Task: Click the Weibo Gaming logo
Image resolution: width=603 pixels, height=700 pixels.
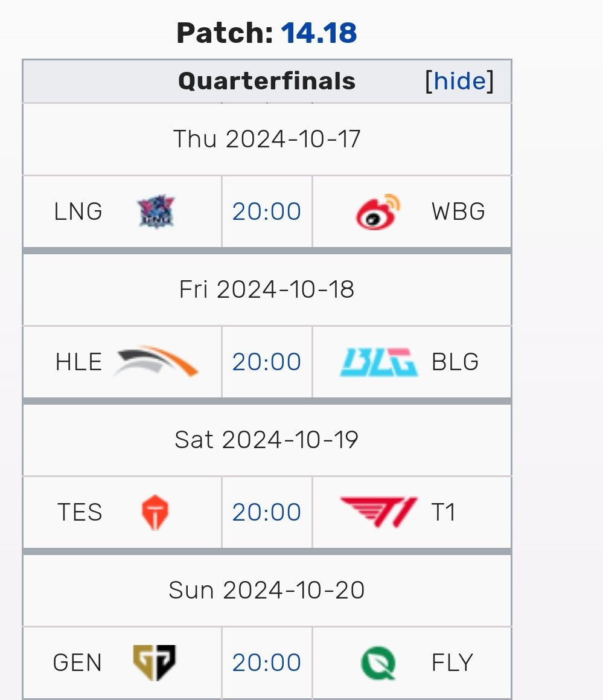Action: pos(378,212)
